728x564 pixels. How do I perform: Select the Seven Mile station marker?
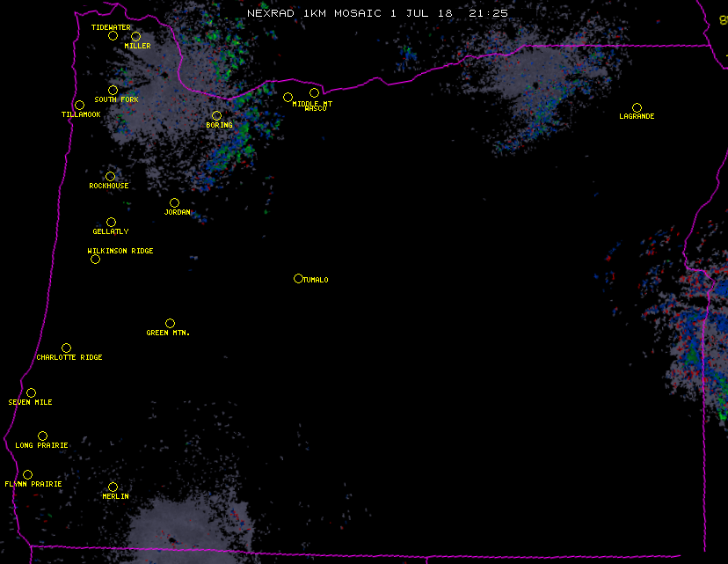tap(31, 392)
